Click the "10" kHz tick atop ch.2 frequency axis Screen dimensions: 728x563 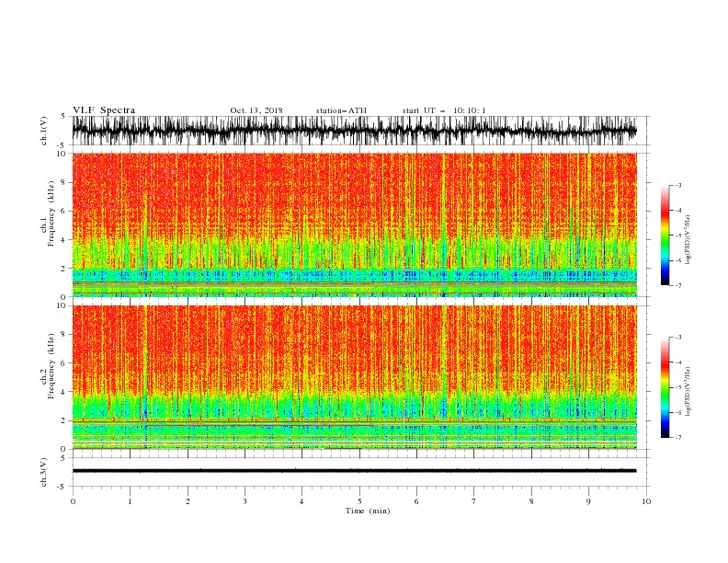point(63,305)
